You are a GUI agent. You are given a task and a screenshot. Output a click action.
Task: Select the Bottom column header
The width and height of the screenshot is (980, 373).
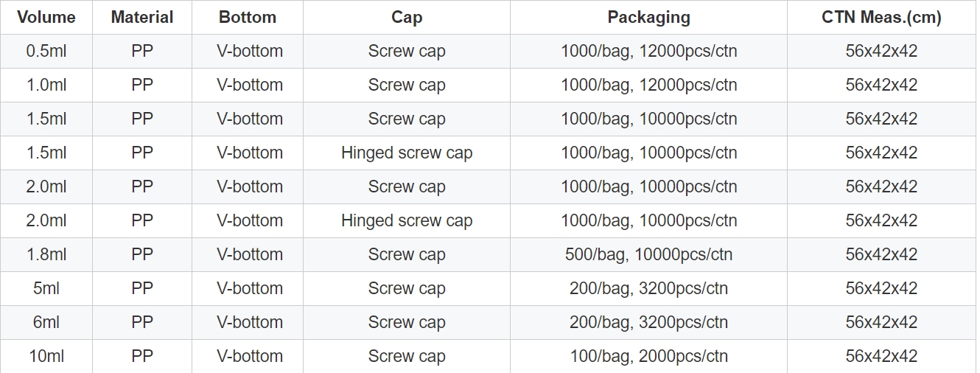coord(248,18)
